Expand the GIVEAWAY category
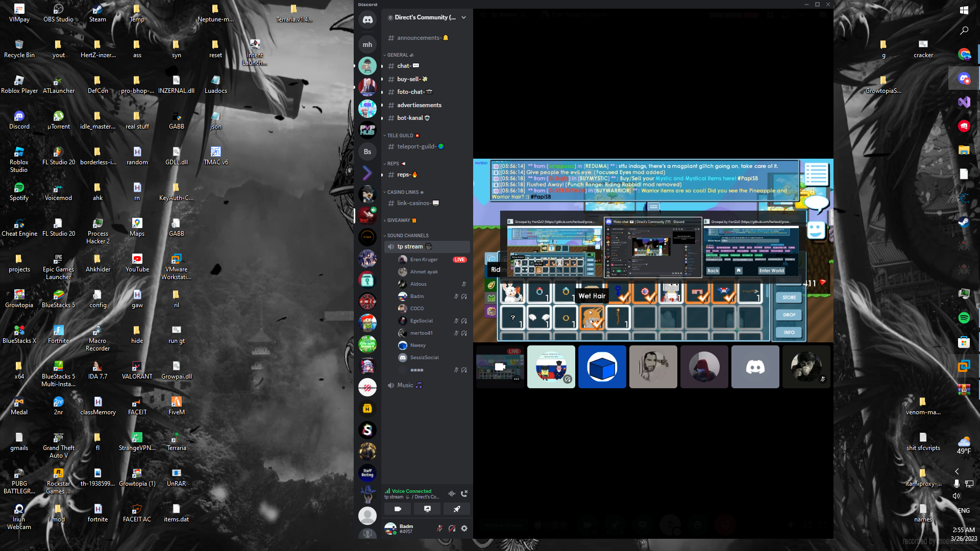 (x=399, y=220)
